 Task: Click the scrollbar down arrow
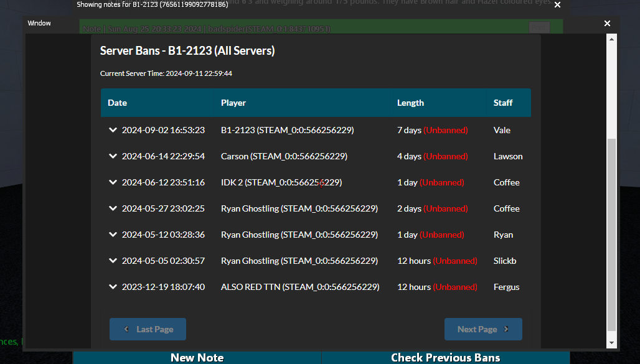click(x=611, y=343)
